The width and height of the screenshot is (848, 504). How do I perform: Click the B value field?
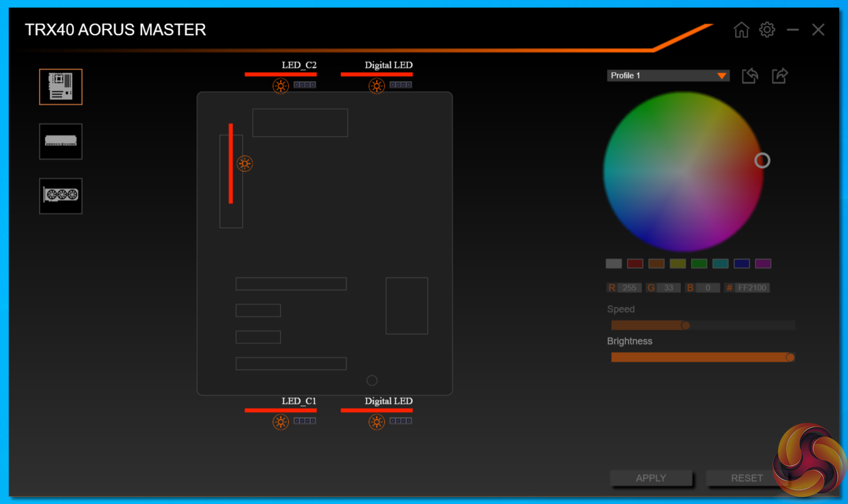(708, 288)
